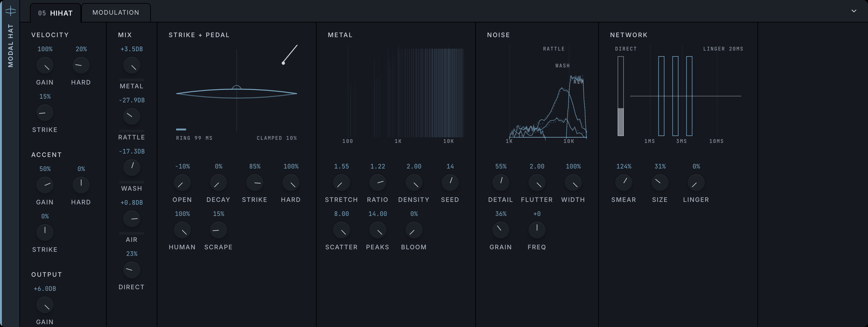The image size is (868, 327).
Task: Click the Mix RATTLE knob
Action: point(131,117)
